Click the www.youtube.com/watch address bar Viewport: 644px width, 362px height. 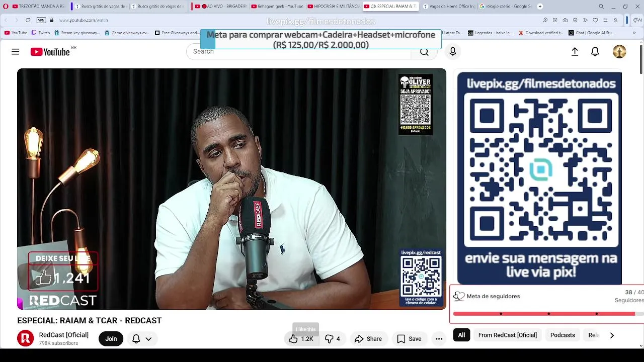[x=84, y=20]
